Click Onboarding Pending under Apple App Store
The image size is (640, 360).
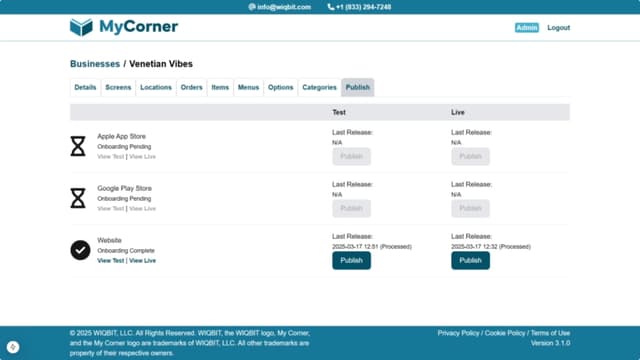tap(124, 147)
